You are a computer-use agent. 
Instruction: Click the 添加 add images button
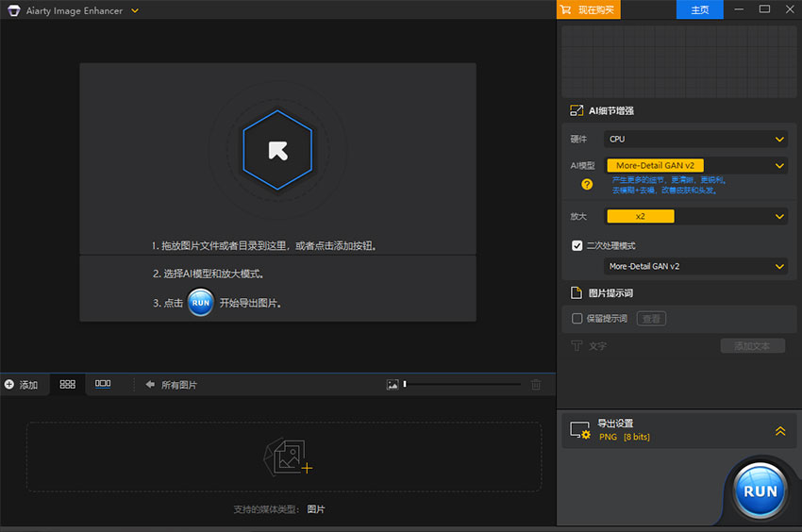click(21, 385)
